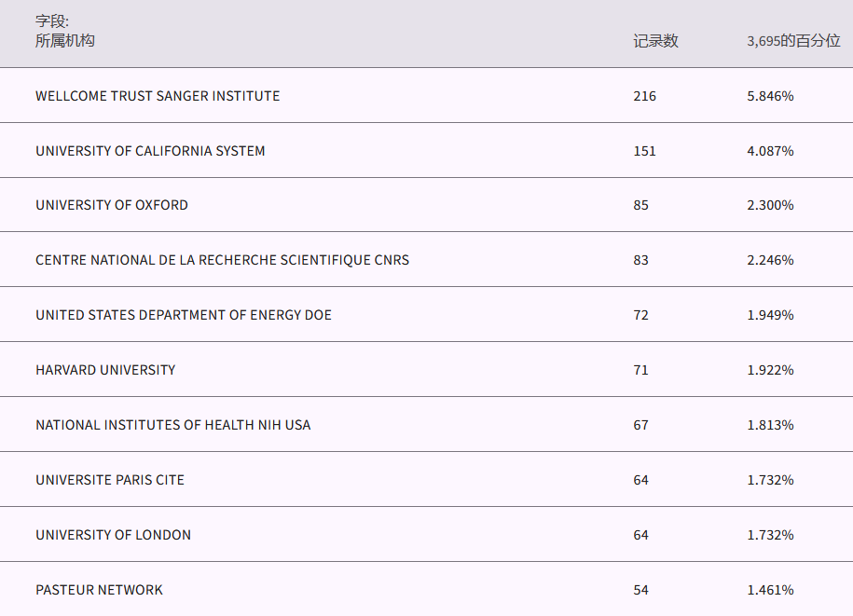
Task: Click the 5.846% percentage value
Action: pos(770,96)
